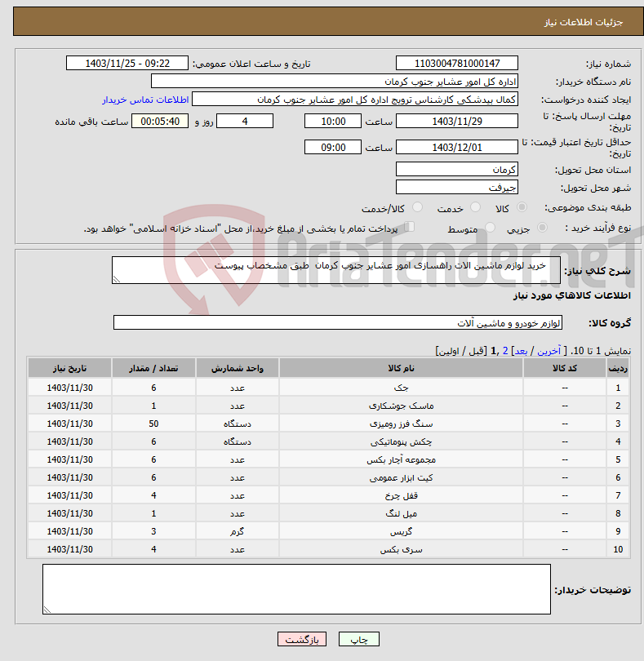Click the item name میل لنگ

(401, 513)
